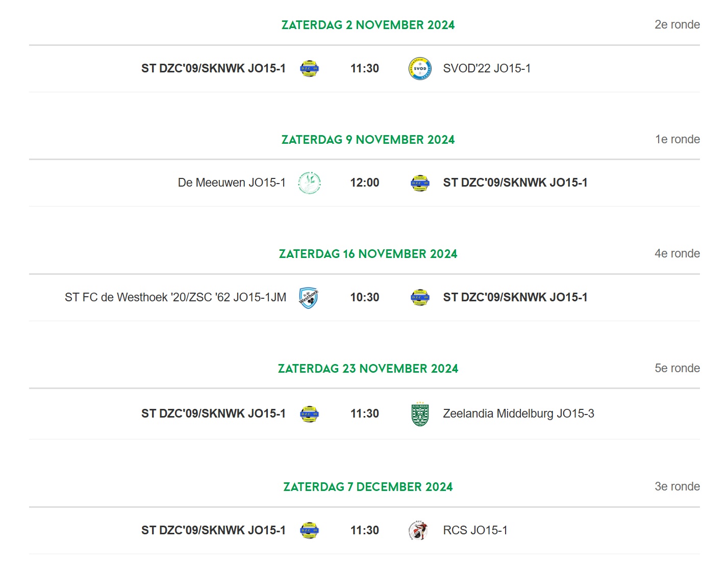Click the 12:00 kickoff time versus De Meeuwen
728x570 pixels.
coord(365,183)
